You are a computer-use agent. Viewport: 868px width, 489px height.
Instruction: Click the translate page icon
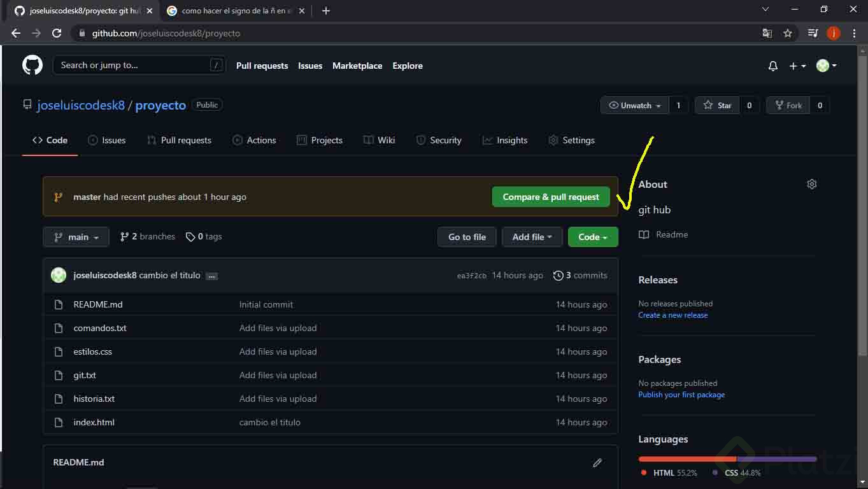[x=767, y=33]
